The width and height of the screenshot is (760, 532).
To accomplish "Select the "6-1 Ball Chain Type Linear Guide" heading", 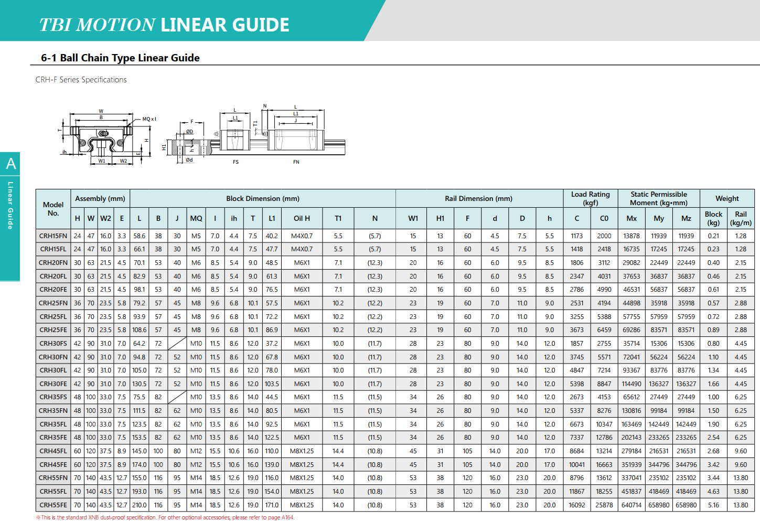I will pos(120,58).
